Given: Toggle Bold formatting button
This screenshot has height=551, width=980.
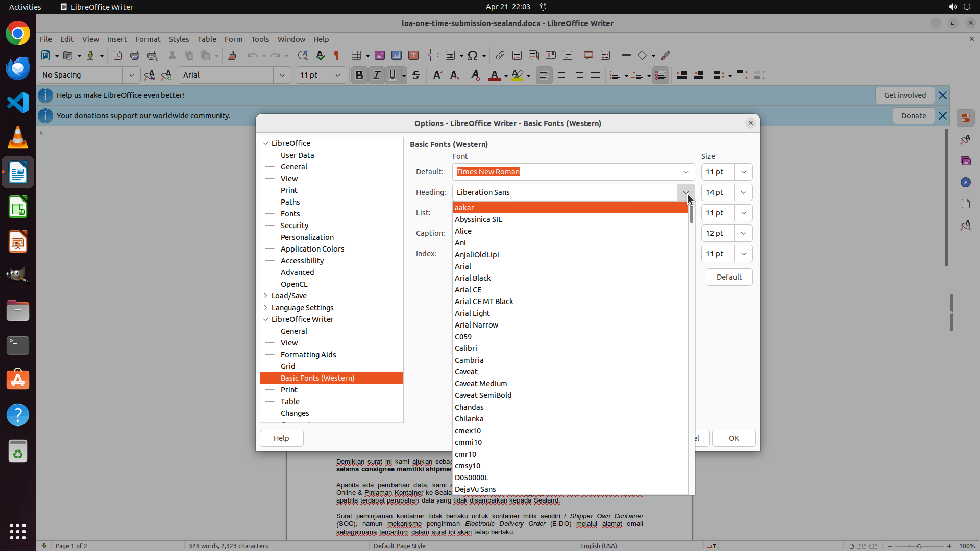Looking at the screenshot, I should click(359, 75).
